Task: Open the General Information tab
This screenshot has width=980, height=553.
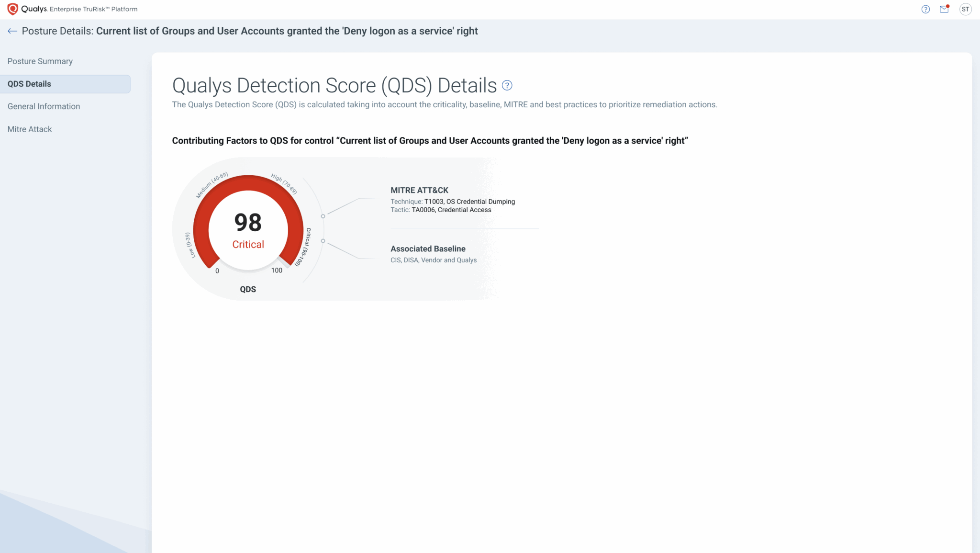Action: pyautogui.click(x=44, y=106)
